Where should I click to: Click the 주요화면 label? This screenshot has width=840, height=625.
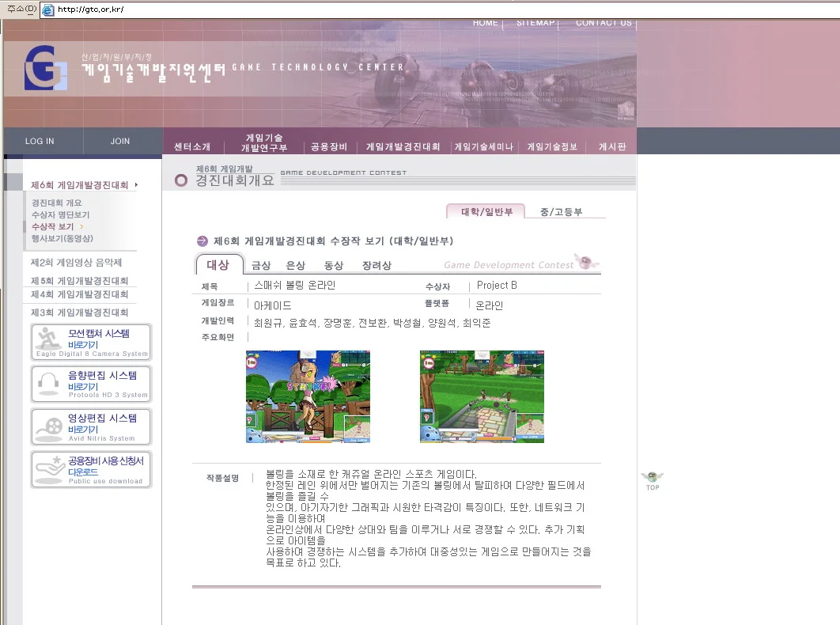tap(218, 337)
